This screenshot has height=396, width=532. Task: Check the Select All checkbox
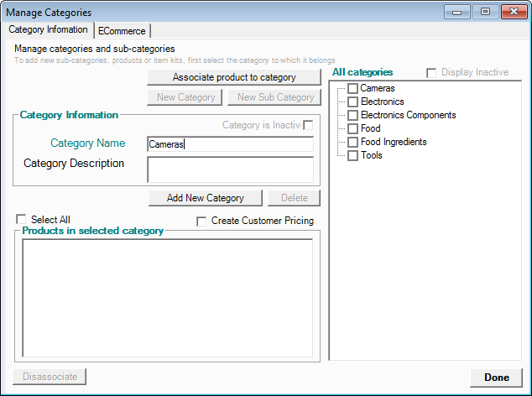22,220
